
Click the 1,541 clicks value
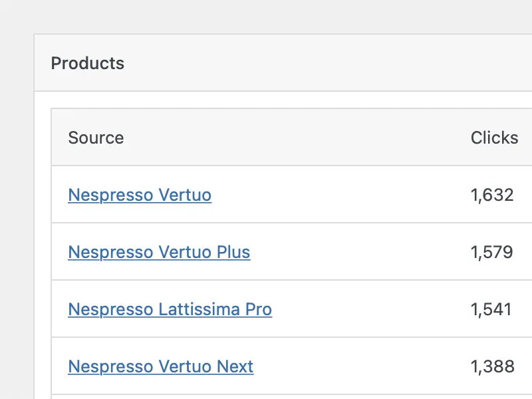point(491,309)
